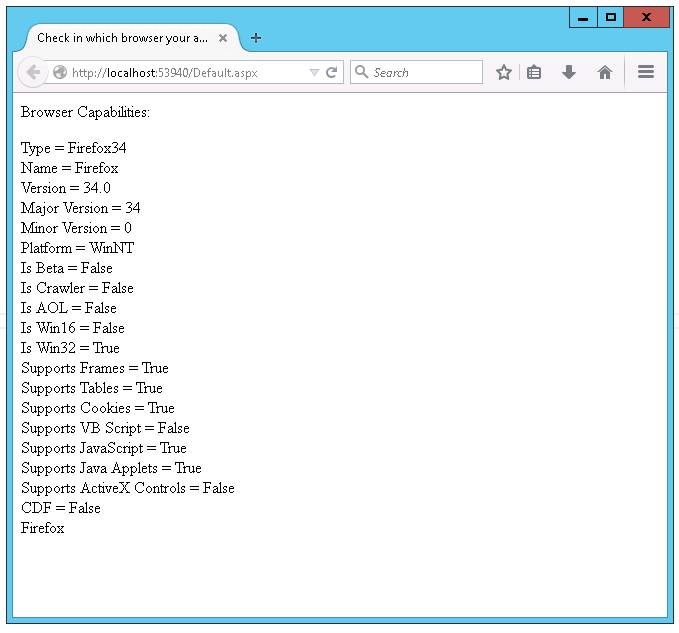Go to the Home page icon

605,72
